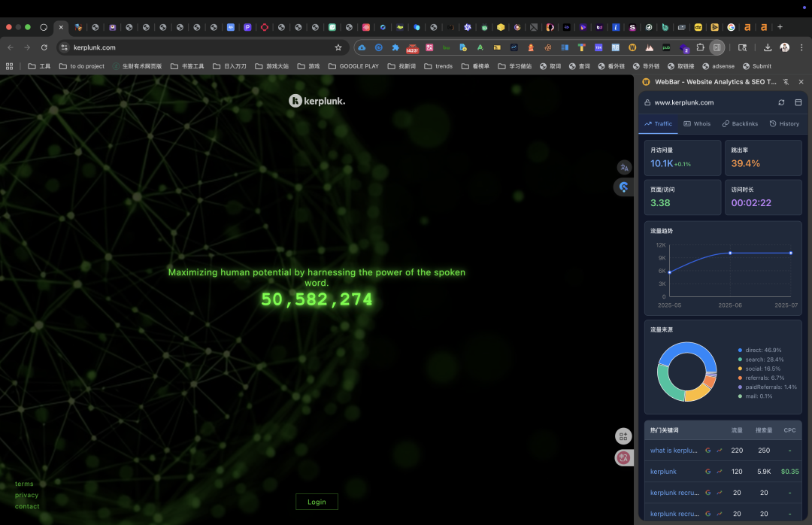Refresh the WebBar data for www.kerplunk.com
Viewport: 812px width, 525px height.
(781, 102)
